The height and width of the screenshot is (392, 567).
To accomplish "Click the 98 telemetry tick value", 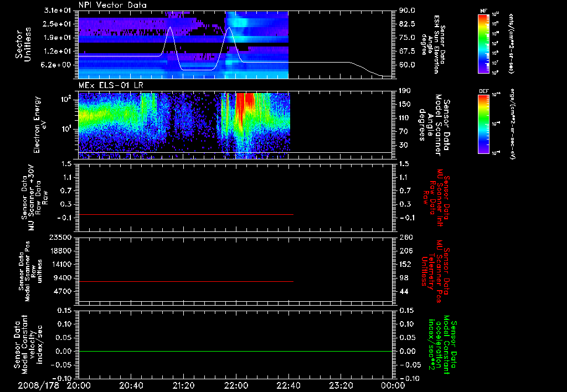I will 404,278.
